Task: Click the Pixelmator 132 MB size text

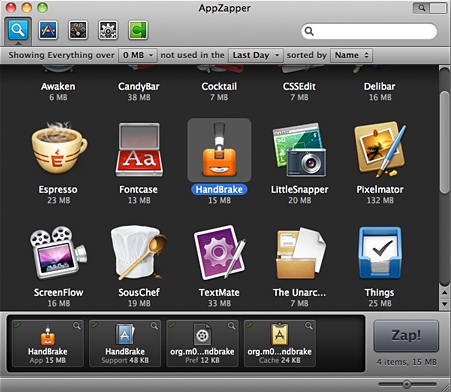Action: point(380,200)
